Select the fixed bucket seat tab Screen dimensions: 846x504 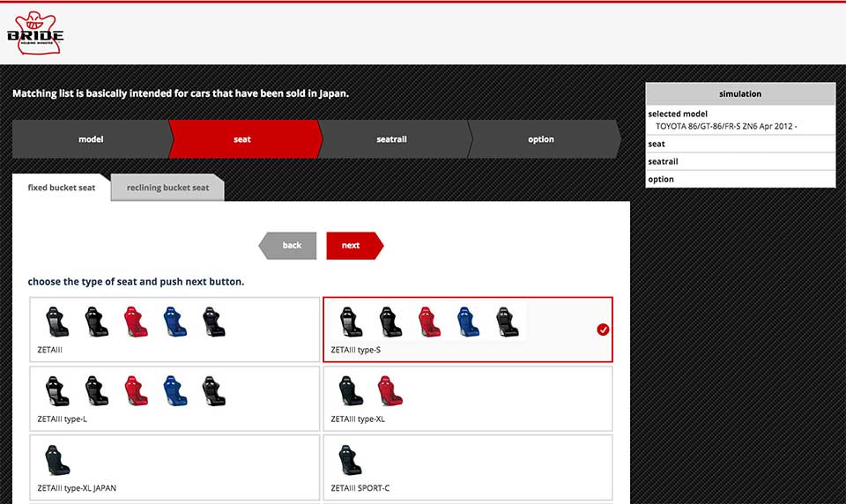coord(62,188)
